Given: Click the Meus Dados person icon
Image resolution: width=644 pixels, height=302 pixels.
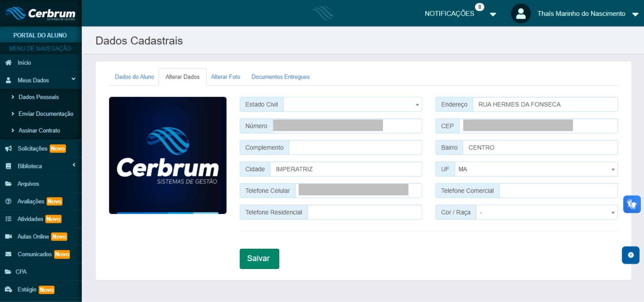Looking at the screenshot, I should pos(8,80).
